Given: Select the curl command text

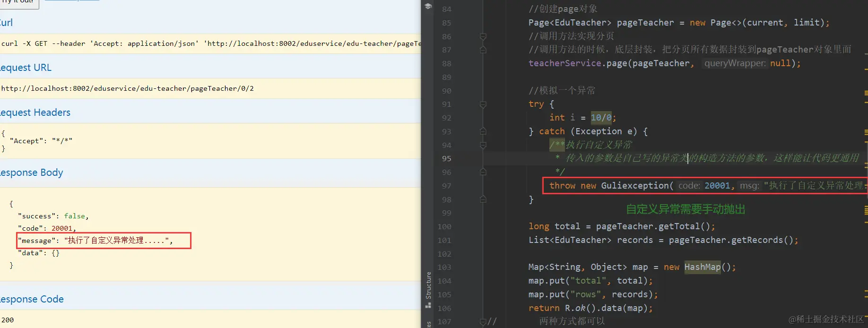Looking at the screenshot, I should [x=210, y=43].
